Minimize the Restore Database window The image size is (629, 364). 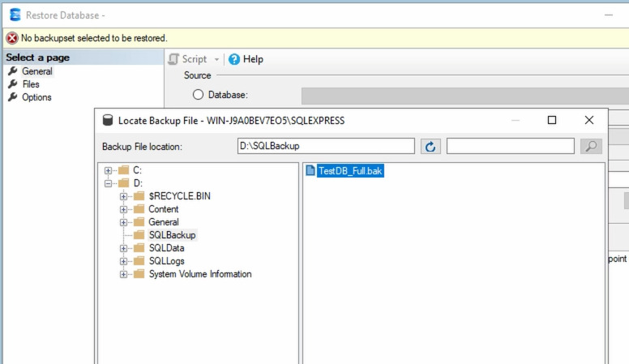pos(609,15)
